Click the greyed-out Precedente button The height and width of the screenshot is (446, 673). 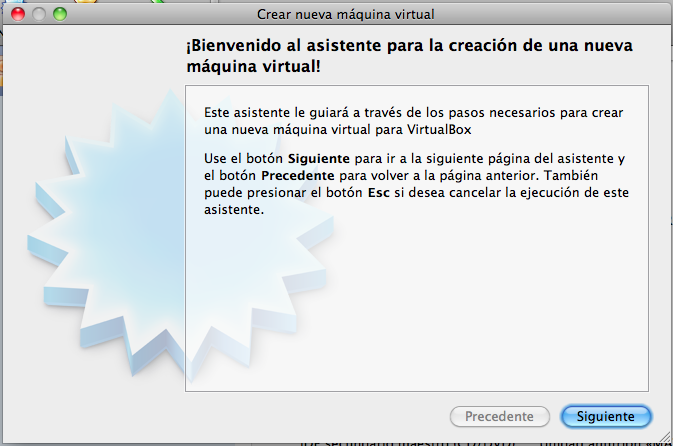500,416
